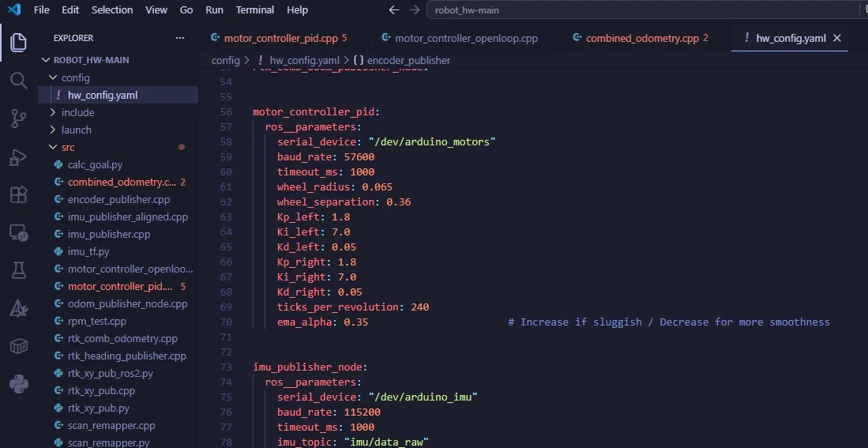Open motor_controller_pid file in explorer tree
The image size is (868, 448).
click(x=118, y=287)
